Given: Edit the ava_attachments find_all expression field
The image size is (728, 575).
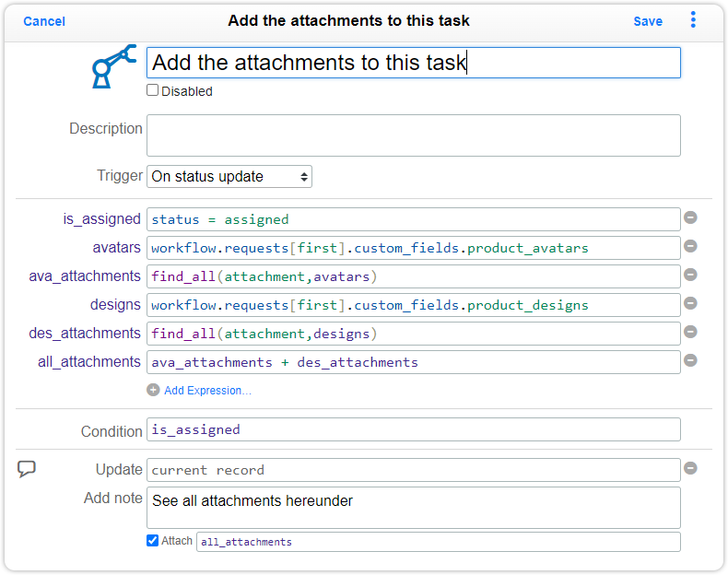Looking at the screenshot, I should [414, 276].
